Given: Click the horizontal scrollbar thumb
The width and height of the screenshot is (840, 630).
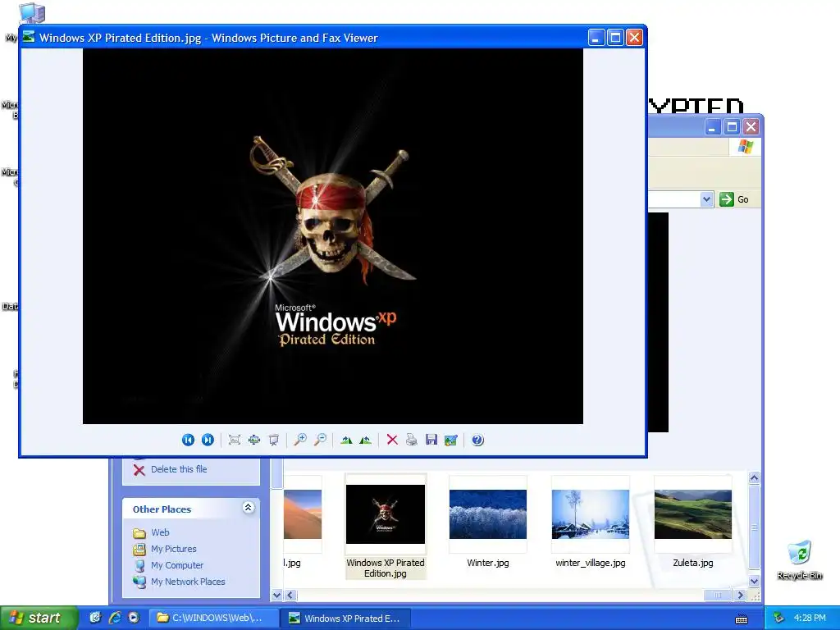Looking at the screenshot, I should pyautogui.click(x=718, y=595).
